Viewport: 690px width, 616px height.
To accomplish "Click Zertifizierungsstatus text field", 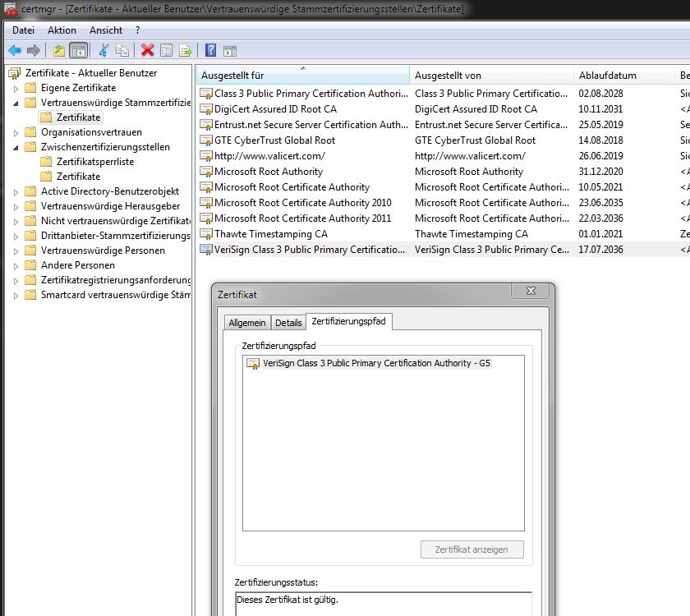I will pyautogui.click(x=384, y=604).
